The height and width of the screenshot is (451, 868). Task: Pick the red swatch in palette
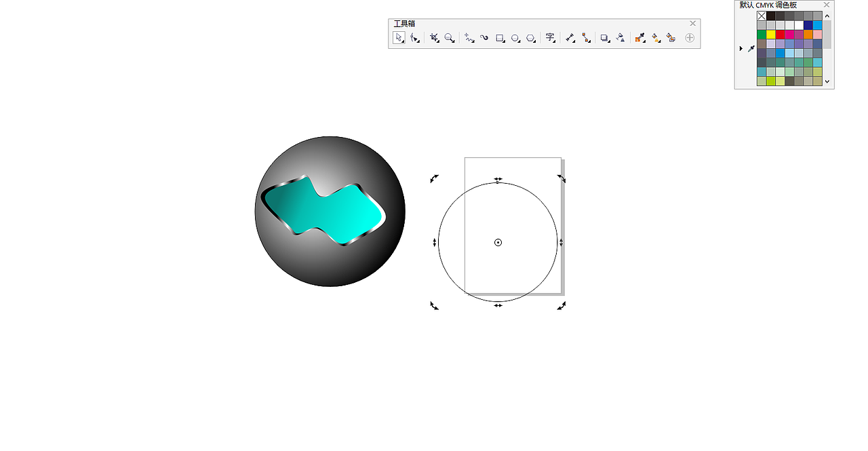780,35
